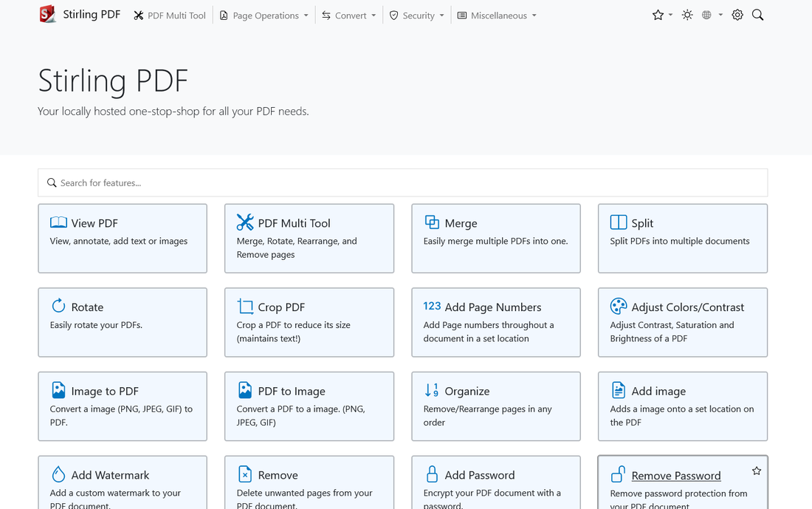Open the favorites star icon in navbar

click(x=658, y=15)
